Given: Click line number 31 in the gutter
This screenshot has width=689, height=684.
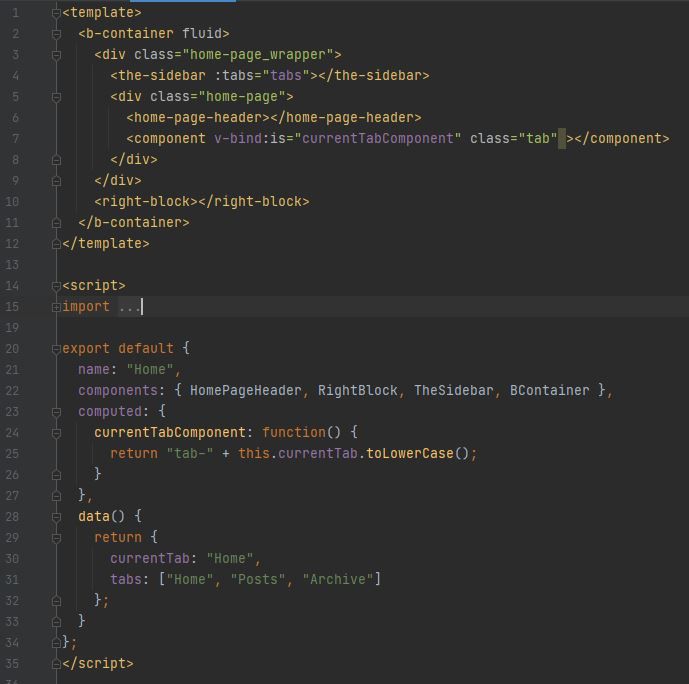Looking at the screenshot, I should point(12,579).
